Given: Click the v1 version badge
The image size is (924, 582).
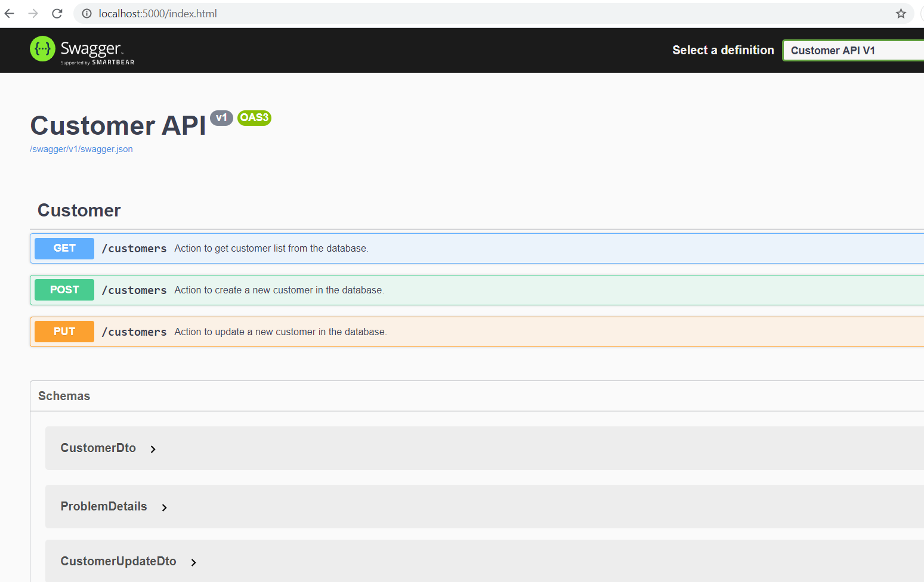Looking at the screenshot, I should coord(221,117).
